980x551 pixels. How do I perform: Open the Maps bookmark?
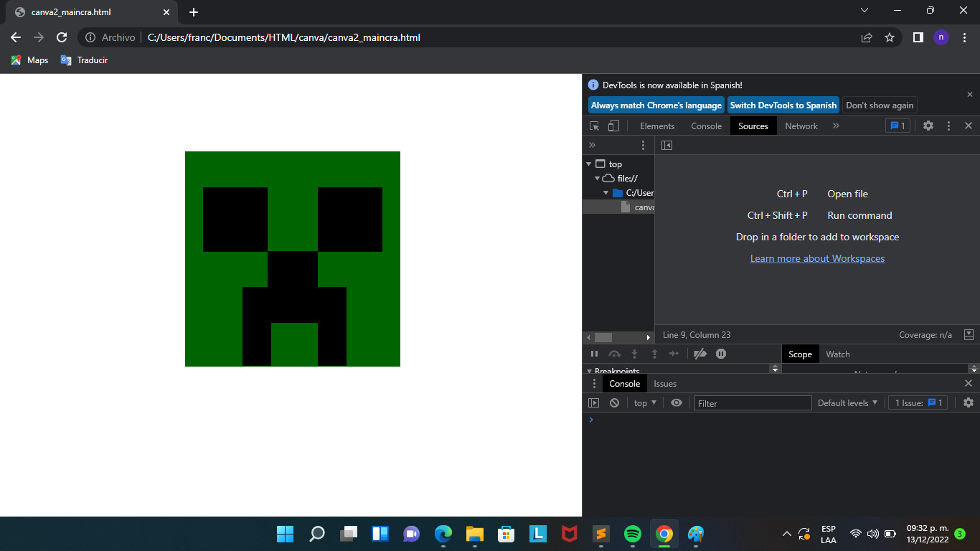tap(29, 60)
